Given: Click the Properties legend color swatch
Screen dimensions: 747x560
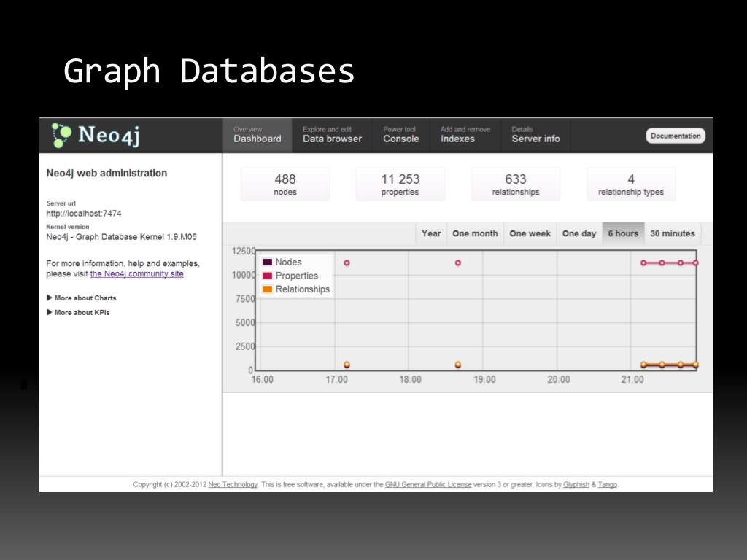Looking at the screenshot, I should [x=267, y=276].
